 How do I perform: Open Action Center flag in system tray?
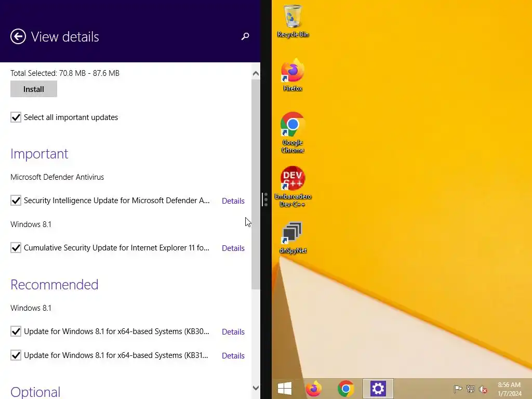point(458,389)
